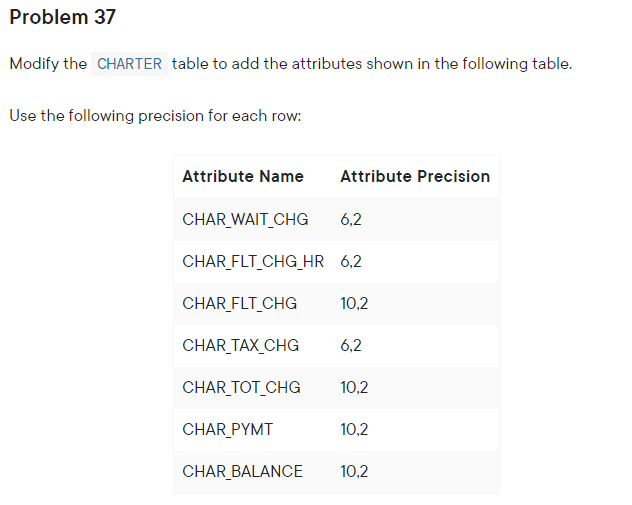Select the 10,2 precision beside CHAR_TOT_CHG

(354, 388)
